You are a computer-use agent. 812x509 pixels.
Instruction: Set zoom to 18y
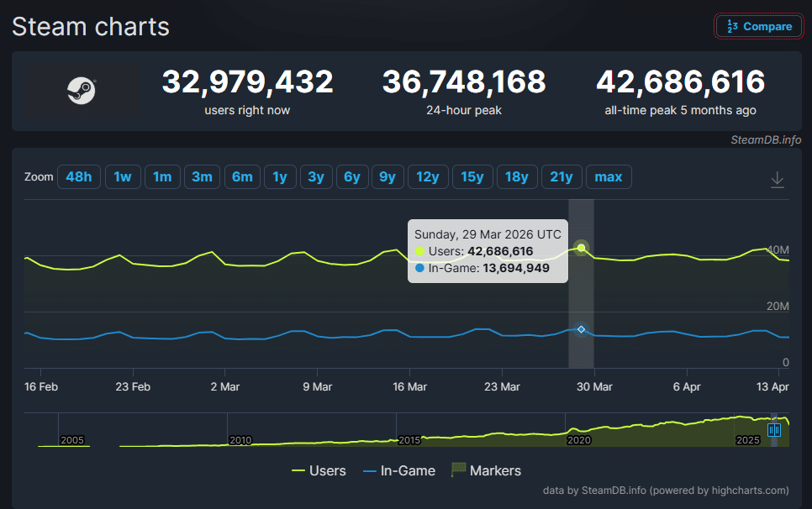tap(517, 177)
